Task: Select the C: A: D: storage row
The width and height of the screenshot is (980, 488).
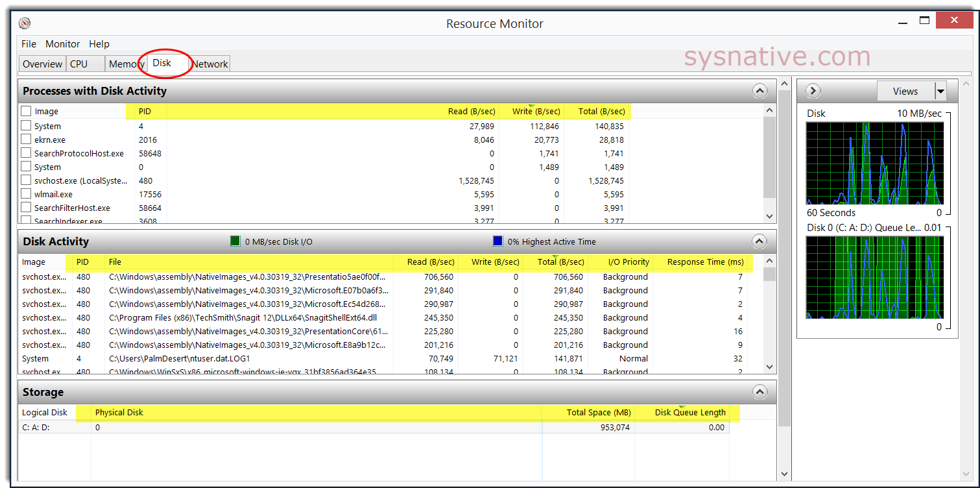Action: click(374, 428)
